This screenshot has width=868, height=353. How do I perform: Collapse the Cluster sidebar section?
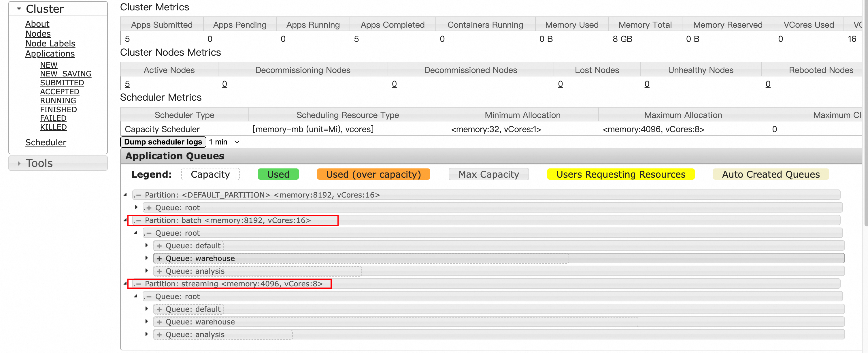point(19,9)
